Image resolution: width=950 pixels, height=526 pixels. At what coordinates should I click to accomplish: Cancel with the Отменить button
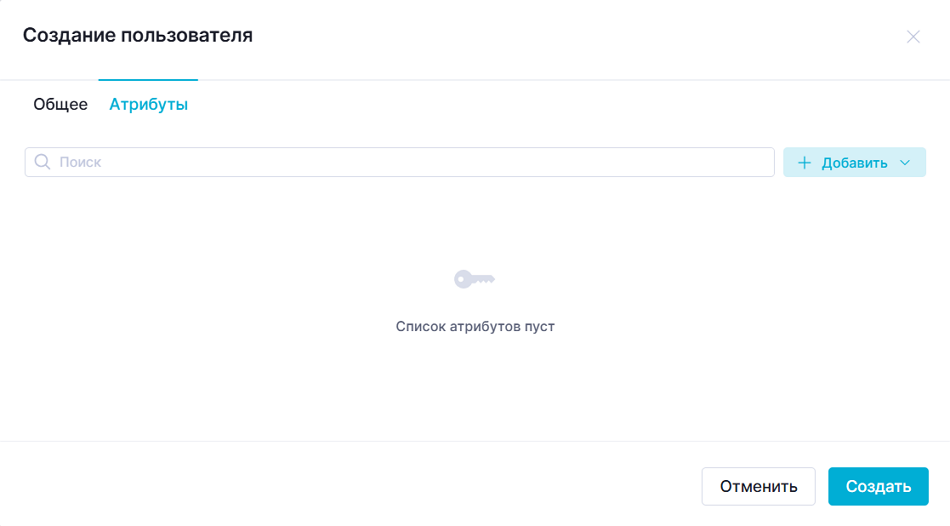(x=759, y=486)
